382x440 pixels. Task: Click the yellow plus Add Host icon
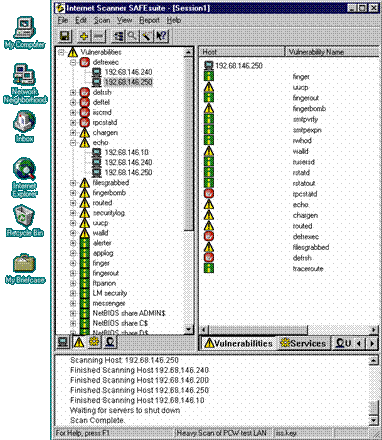[84, 36]
